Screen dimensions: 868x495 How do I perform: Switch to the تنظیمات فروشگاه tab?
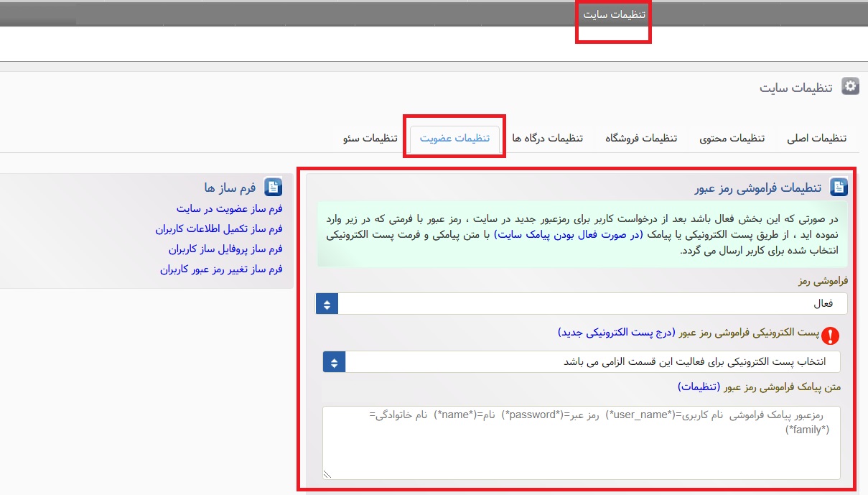641,138
